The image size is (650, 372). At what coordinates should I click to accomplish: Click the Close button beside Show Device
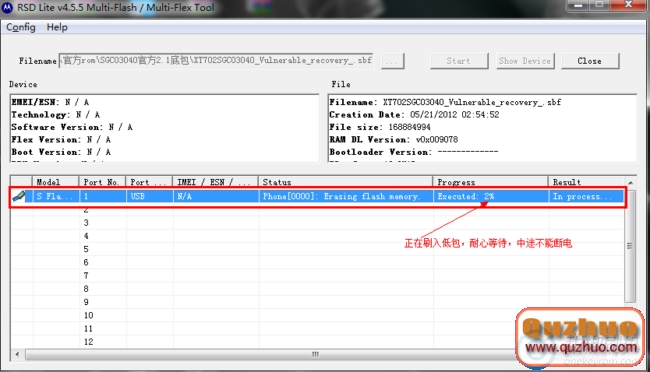pos(590,61)
